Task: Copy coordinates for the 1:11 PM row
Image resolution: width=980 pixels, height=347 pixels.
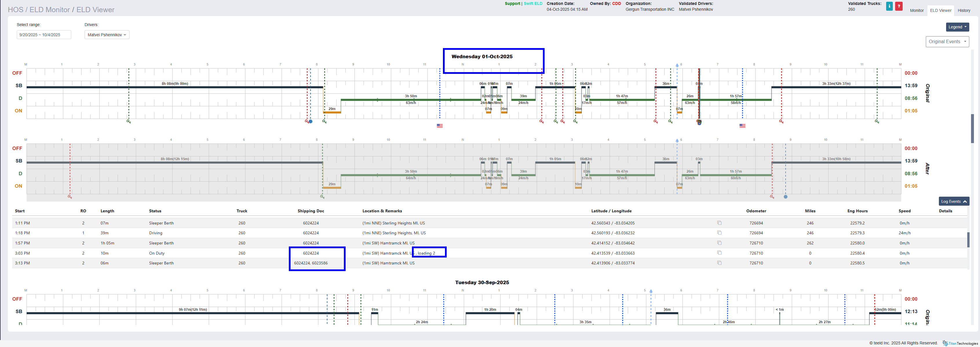Action: coord(719,223)
